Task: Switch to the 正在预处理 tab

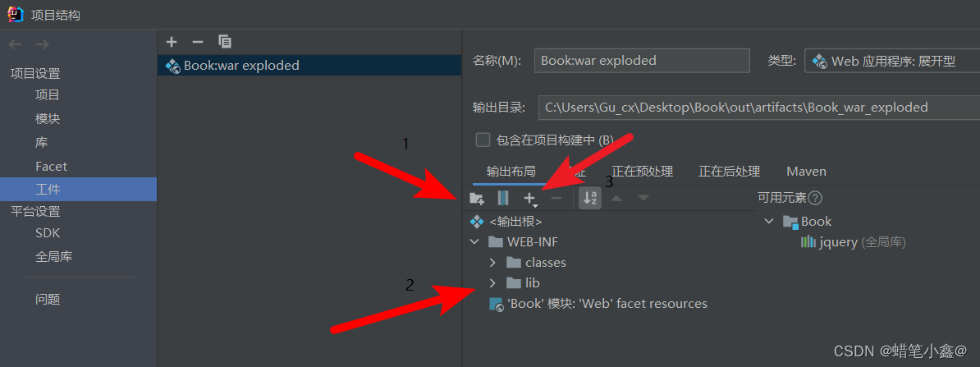Action: [642, 172]
